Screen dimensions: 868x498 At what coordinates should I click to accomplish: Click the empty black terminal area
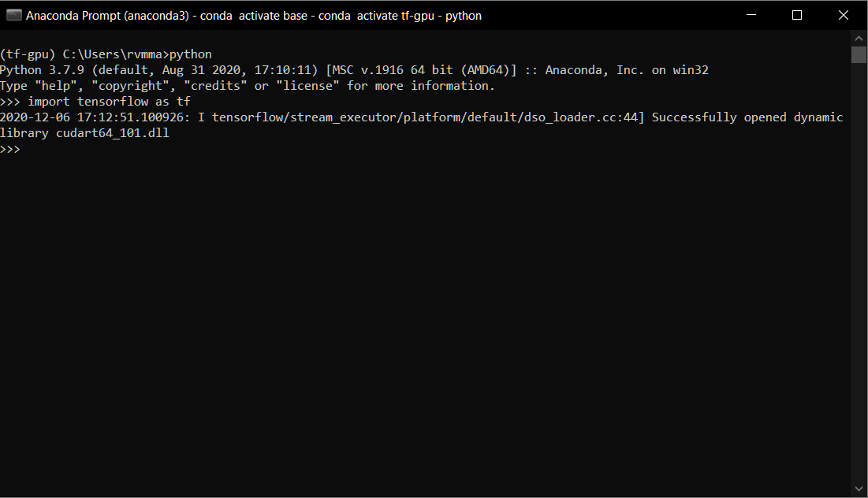[x=394, y=315]
